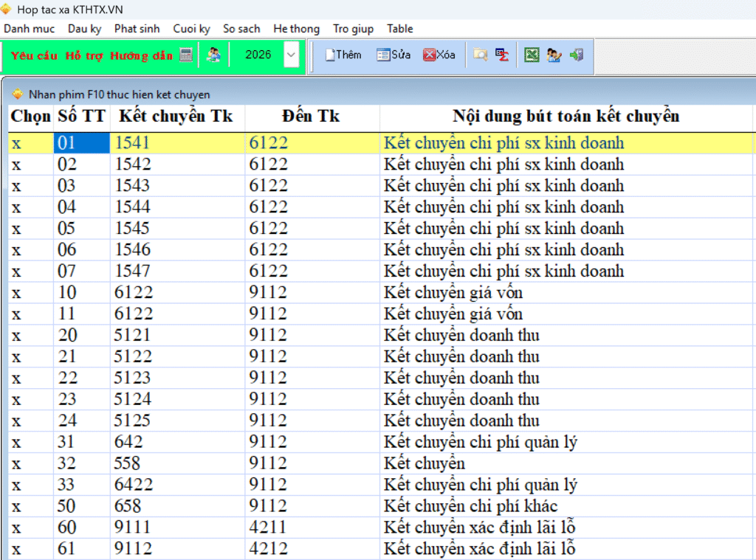
Task: Click the Thêm button
Action: click(x=343, y=55)
